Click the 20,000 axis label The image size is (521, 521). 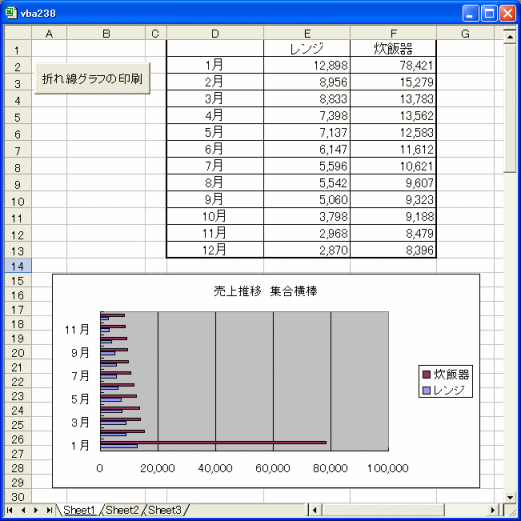tap(157, 468)
